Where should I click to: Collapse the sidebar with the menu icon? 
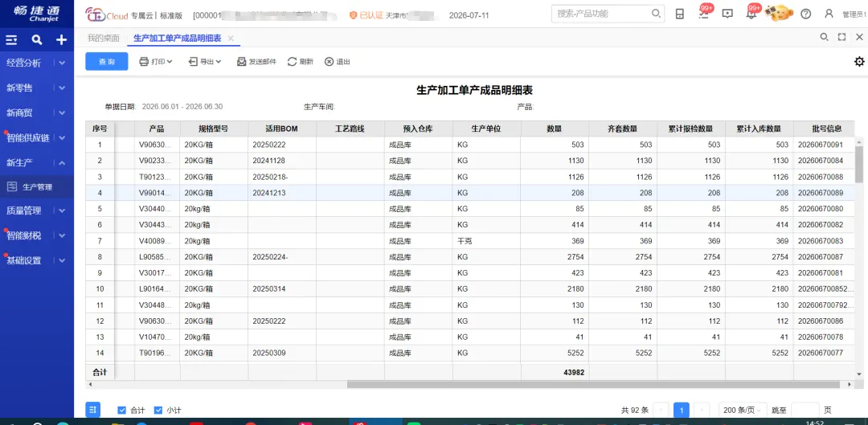(x=11, y=40)
